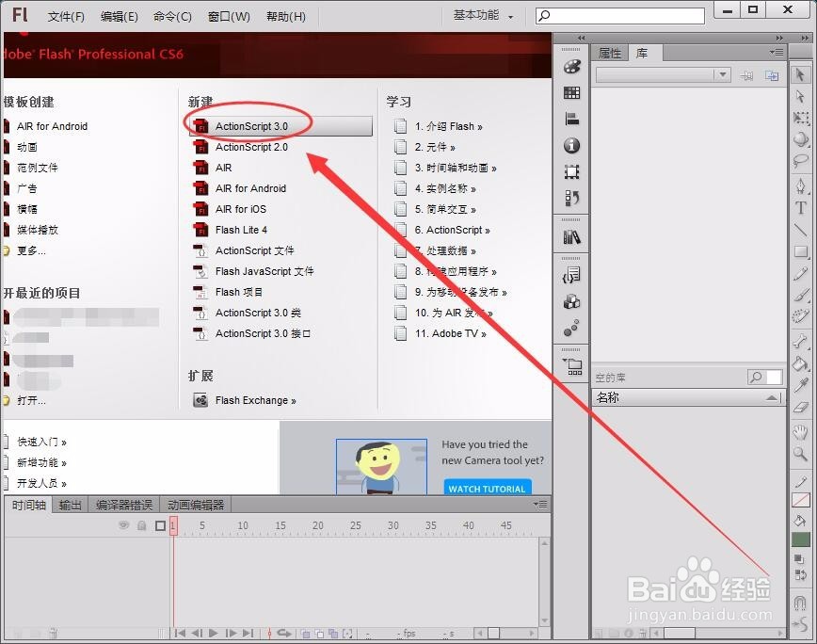
Task: Open the Info panel icon
Action: point(571,145)
